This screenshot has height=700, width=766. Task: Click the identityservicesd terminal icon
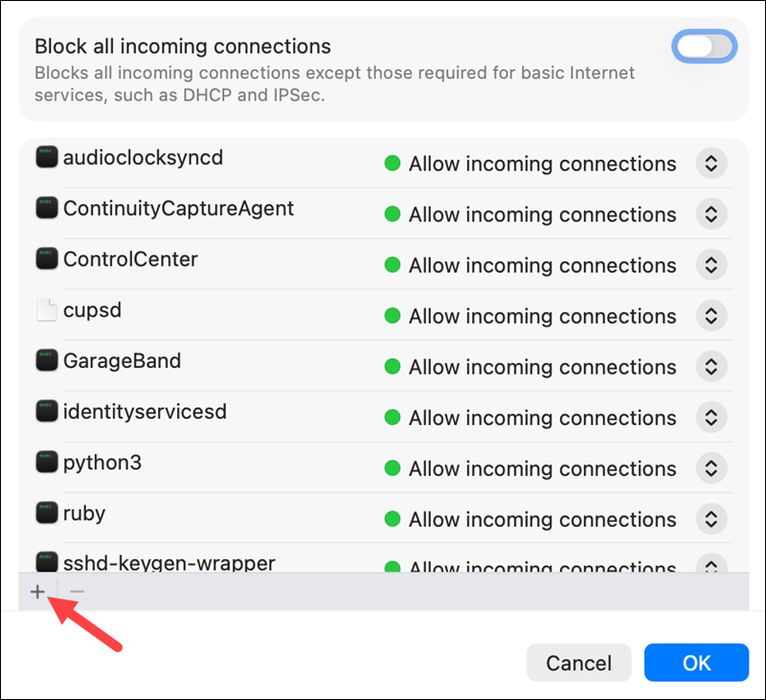pos(46,411)
